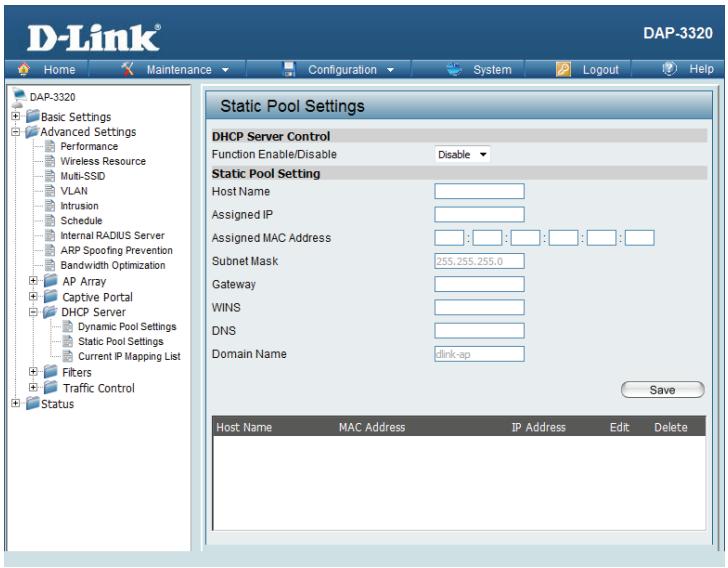Screen dimensions: 728x568
Task: Open Current IP Mapping List
Action: [129, 356]
